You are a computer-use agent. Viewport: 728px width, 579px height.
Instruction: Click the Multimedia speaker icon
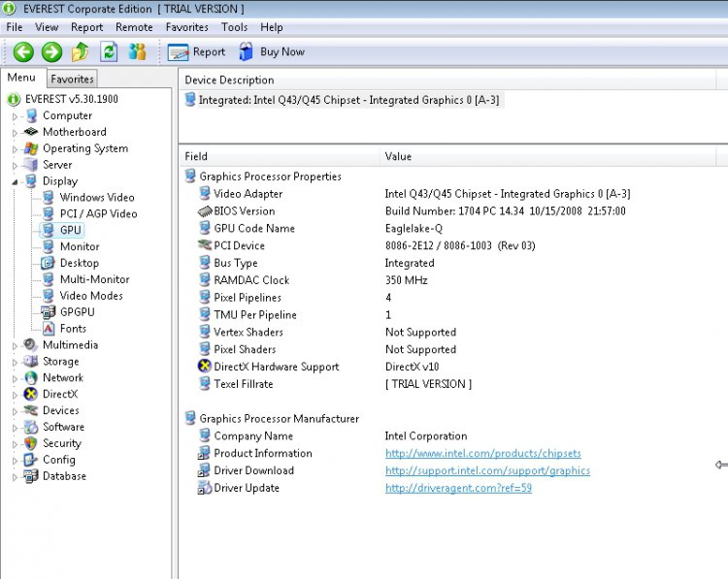(x=31, y=344)
